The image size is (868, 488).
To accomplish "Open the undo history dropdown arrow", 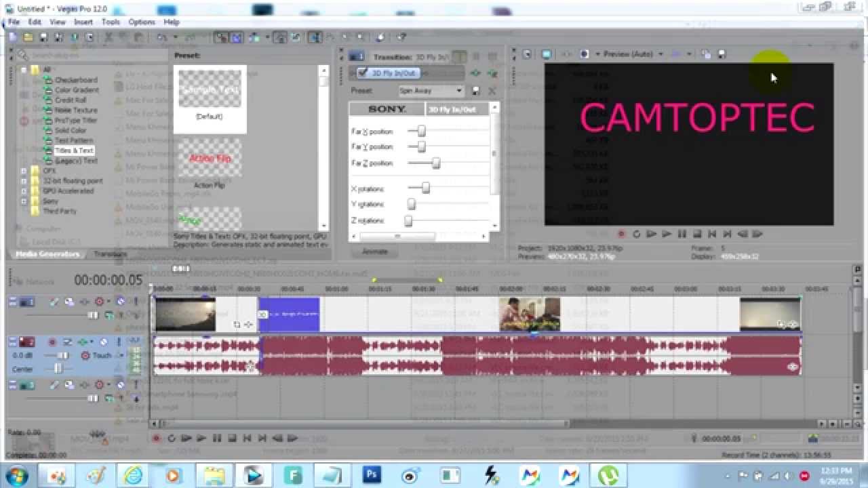I will click(176, 37).
